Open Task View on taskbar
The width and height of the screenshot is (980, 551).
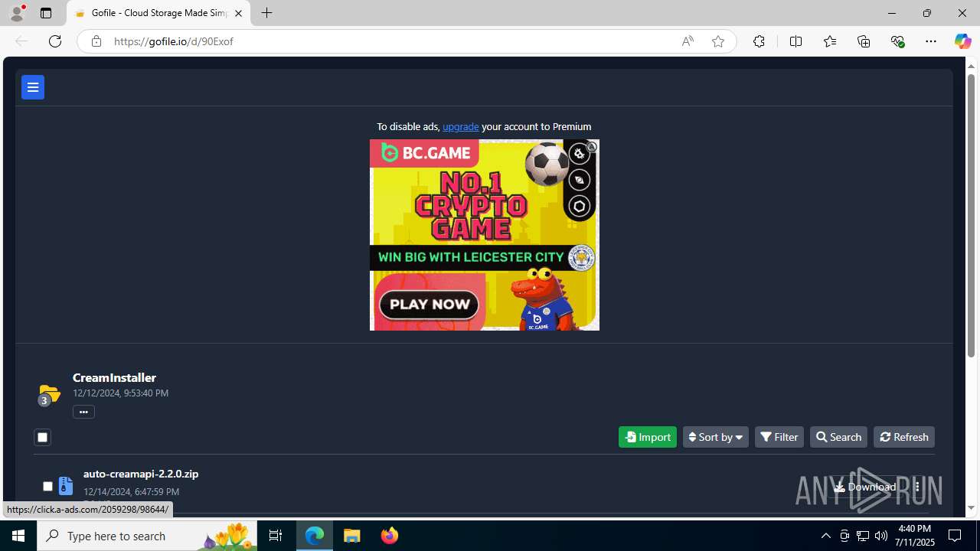pos(276,536)
